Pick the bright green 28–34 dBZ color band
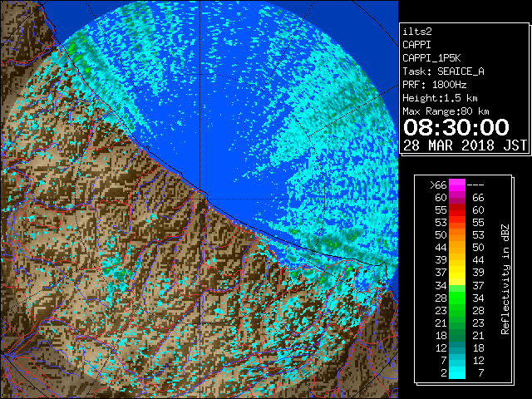Viewport: 532px width, 399px height. (457, 298)
